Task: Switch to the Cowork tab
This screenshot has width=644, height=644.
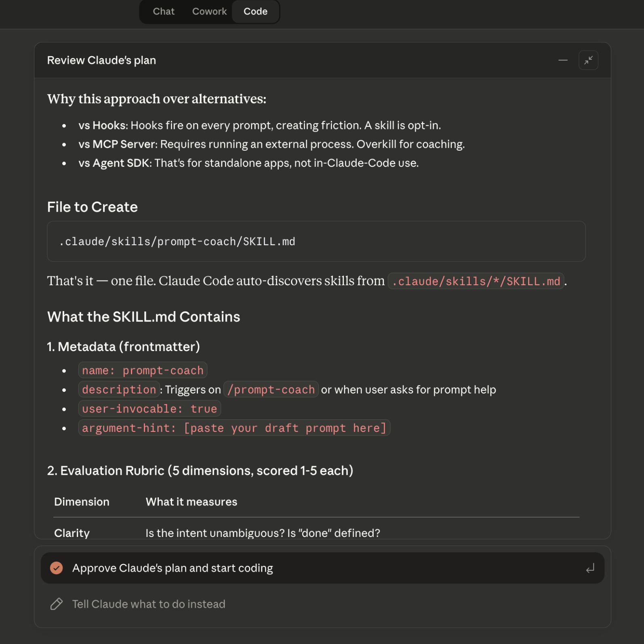Action: 209,11
